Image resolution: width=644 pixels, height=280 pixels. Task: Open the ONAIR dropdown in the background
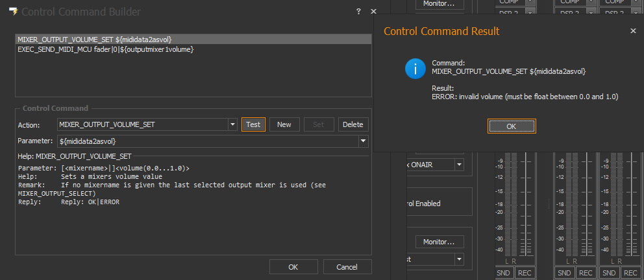pyautogui.click(x=459, y=165)
